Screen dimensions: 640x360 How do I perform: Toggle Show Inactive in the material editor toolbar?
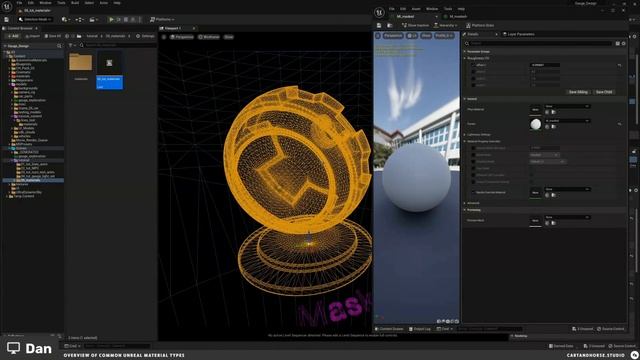(x=415, y=25)
